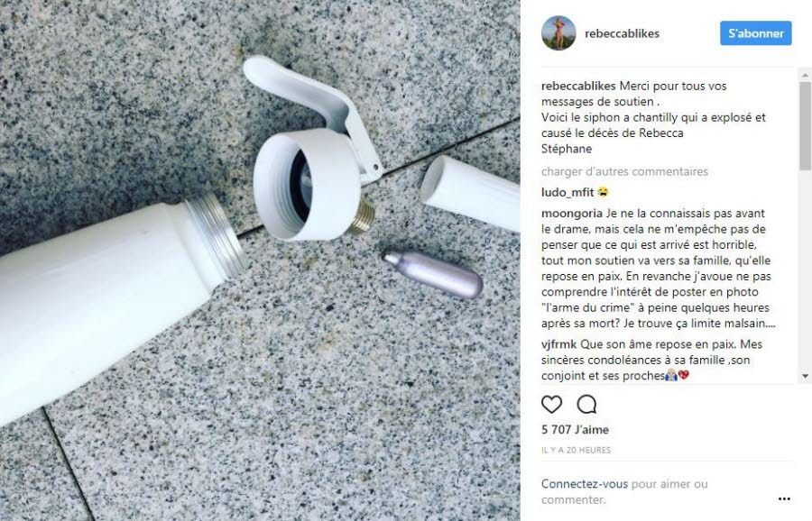Open comments with speech bubble icon

586,404
